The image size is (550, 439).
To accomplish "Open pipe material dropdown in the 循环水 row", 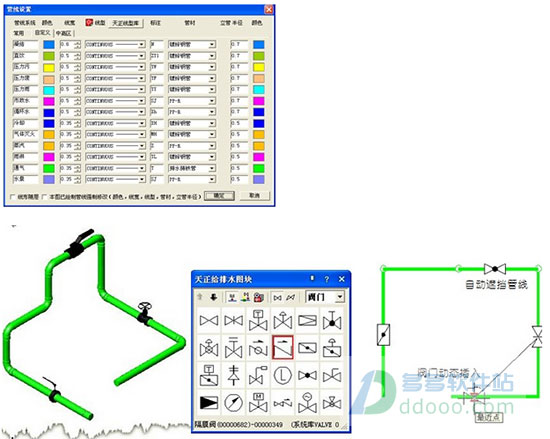I will point(212,112).
